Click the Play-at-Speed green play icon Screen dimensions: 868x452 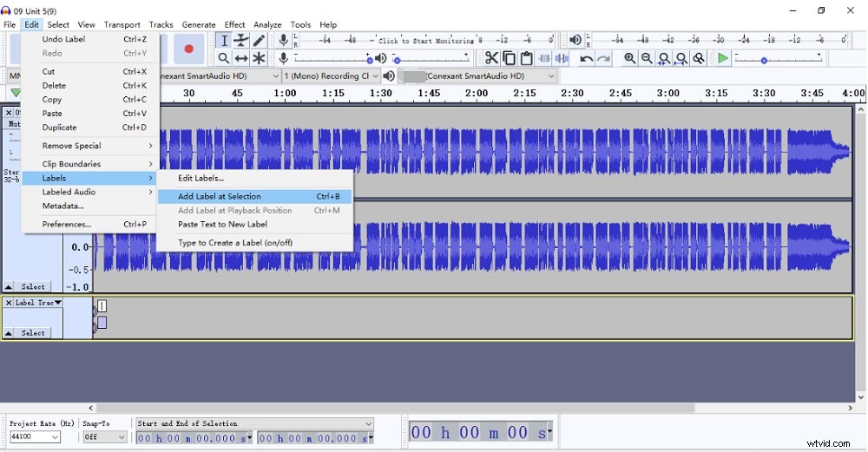point(722,58)
